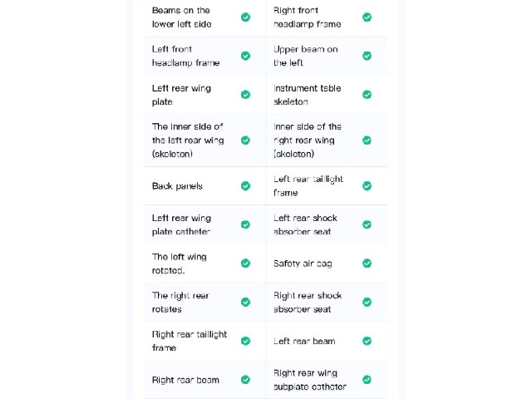Click check icon for Left front headlamp frame
Screen dimensions: 532x399
pyautogui.click(x=245, y=56)
